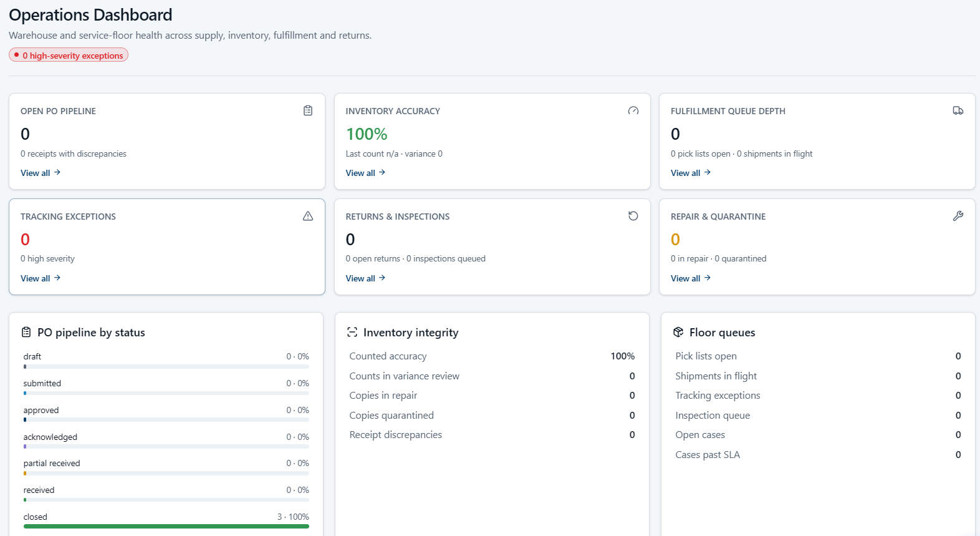Click the partial received status progress bar
Viewport: 980px width, 536px height.
pos(166,473)
